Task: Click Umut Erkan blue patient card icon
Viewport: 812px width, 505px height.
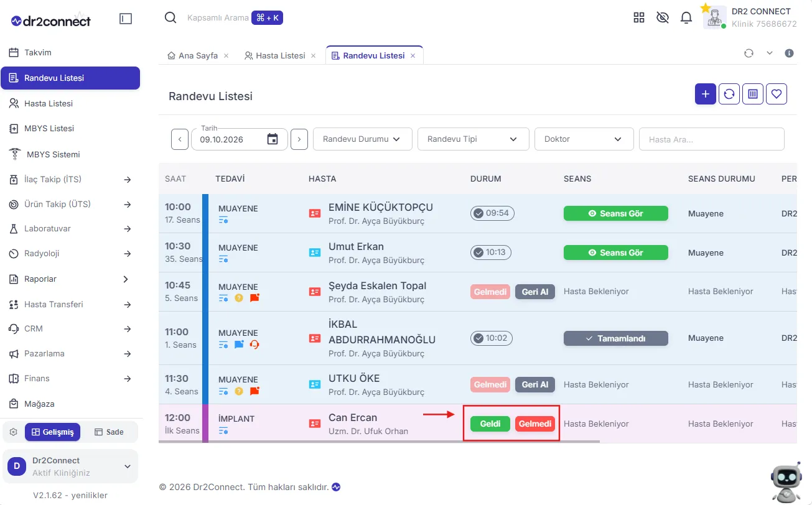Action: (x=315, y=253)
